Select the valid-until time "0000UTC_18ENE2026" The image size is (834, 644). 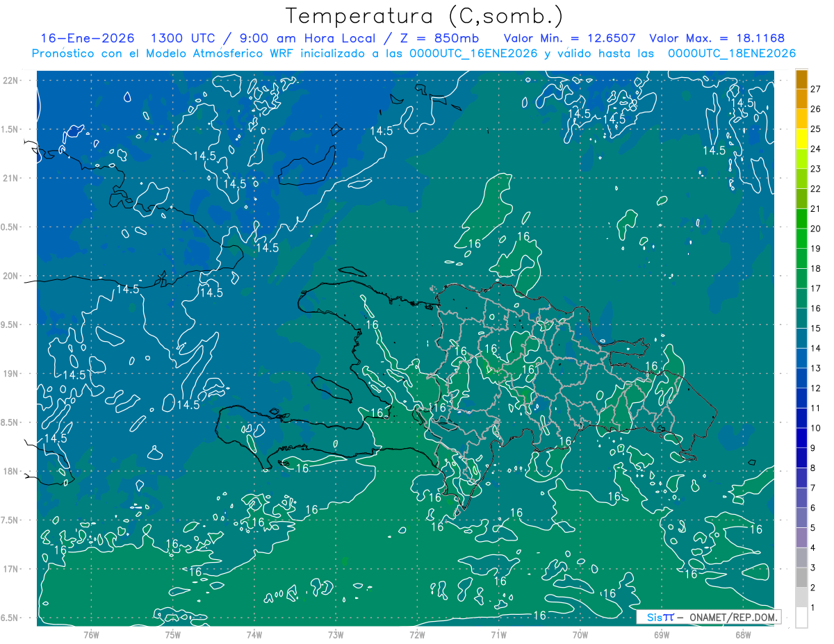coord(731,53)
